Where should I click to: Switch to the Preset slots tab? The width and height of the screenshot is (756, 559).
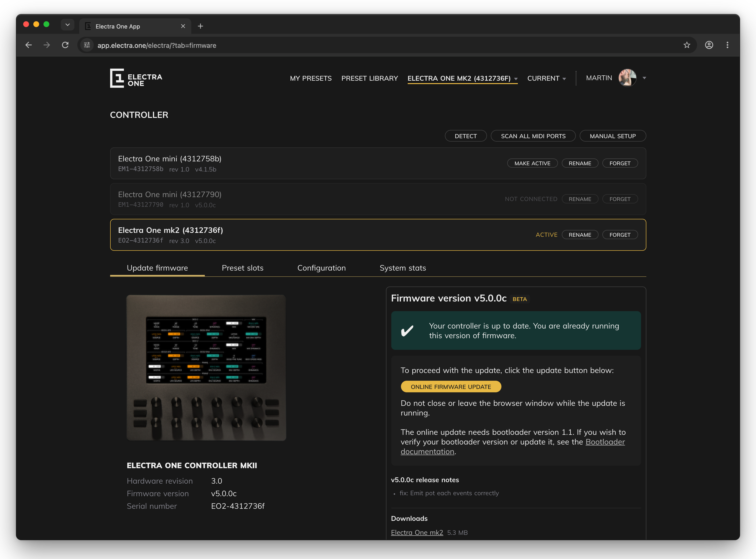242,268
